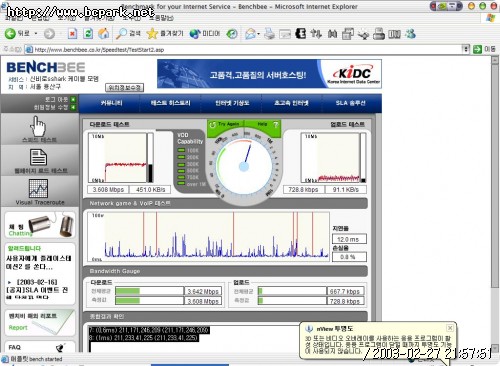Image resolution: width=500 pixels, height=366 pixels.
Task: Click the vertical scrollbar down arrow
Action: tap(495, 349)
